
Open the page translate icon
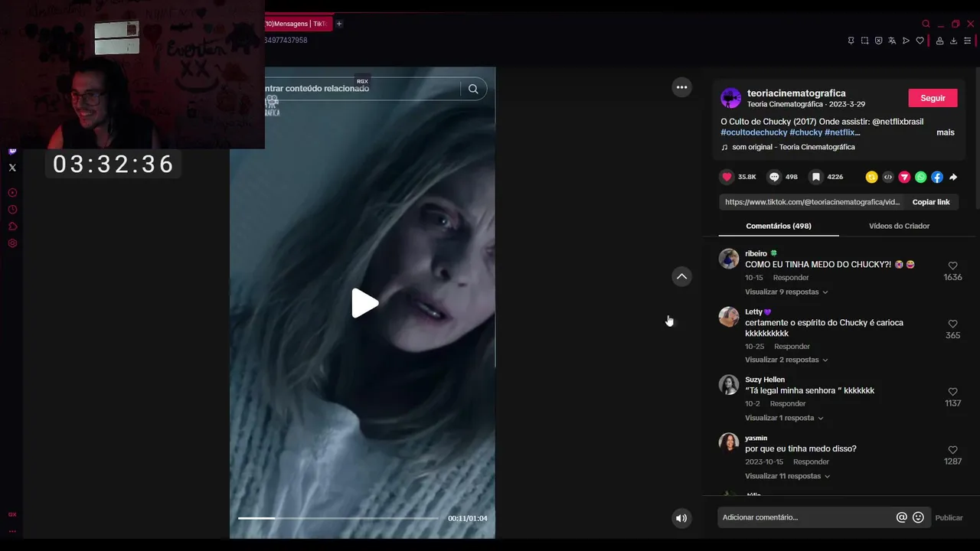pos(892,41)
